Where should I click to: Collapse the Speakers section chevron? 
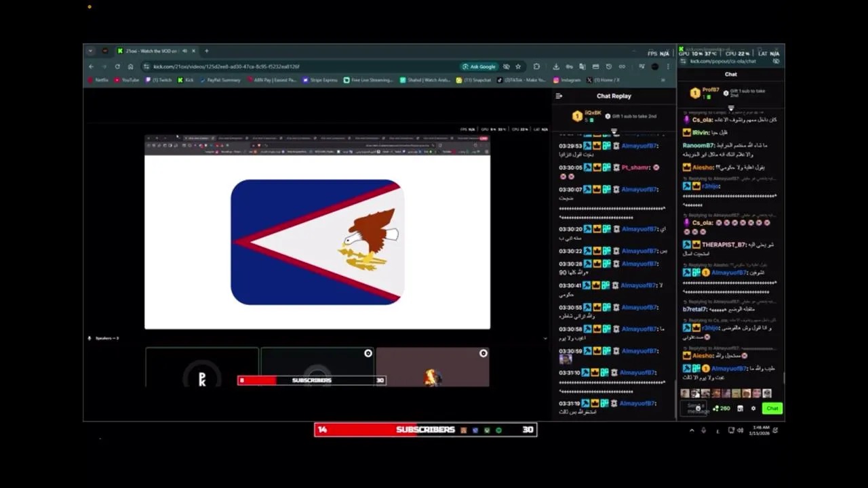click(x=545, y=338)
